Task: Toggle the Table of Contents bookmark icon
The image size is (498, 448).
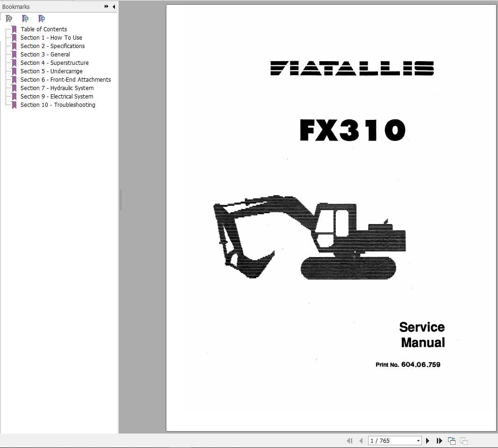Action: pos(14,29)
